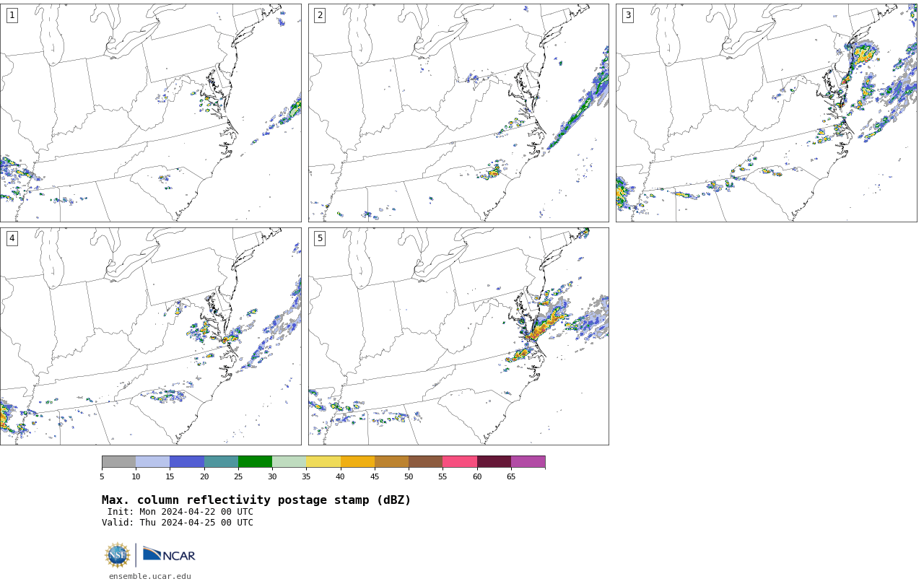The image size is (924, 584).
Task: Select the yellow 35-40 dBZ swatch
Action: point(323,462)
